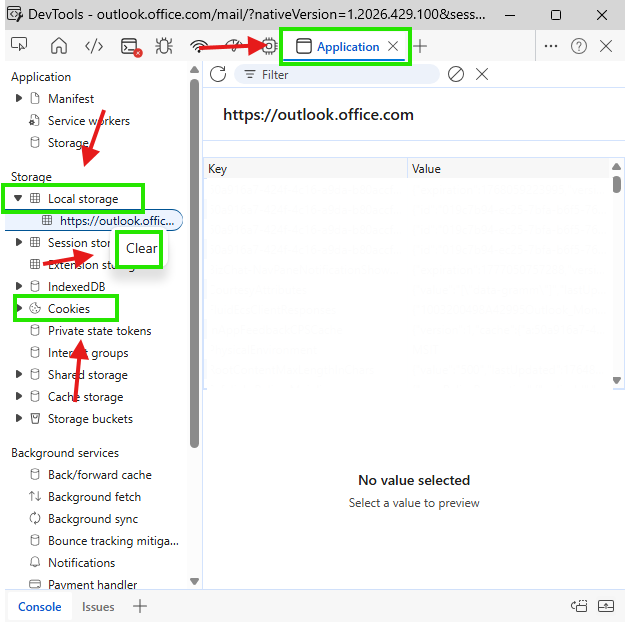This screenshot has height=622, width=625.
Task: Select the https://outlook.office.com local storage entry
Action: tap(94, 220)
